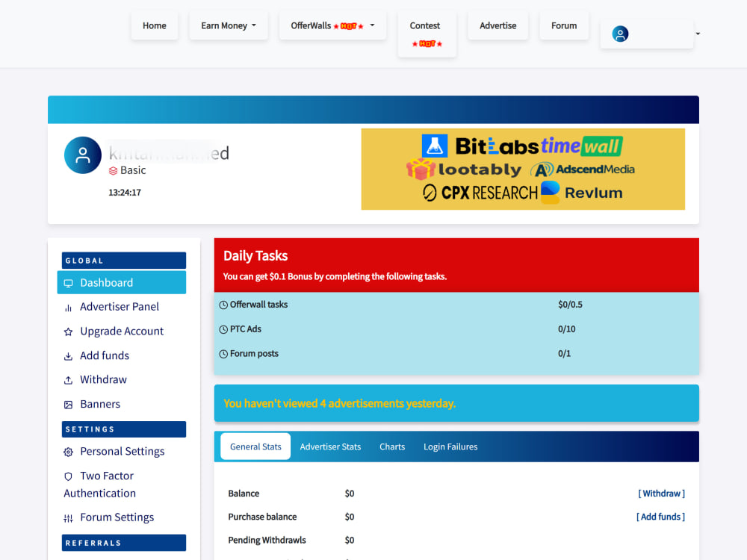Image resolution: width=747 pixels, height=560 pixels.
Task: Click the REFERRALS section header
Action: (124, 543)
